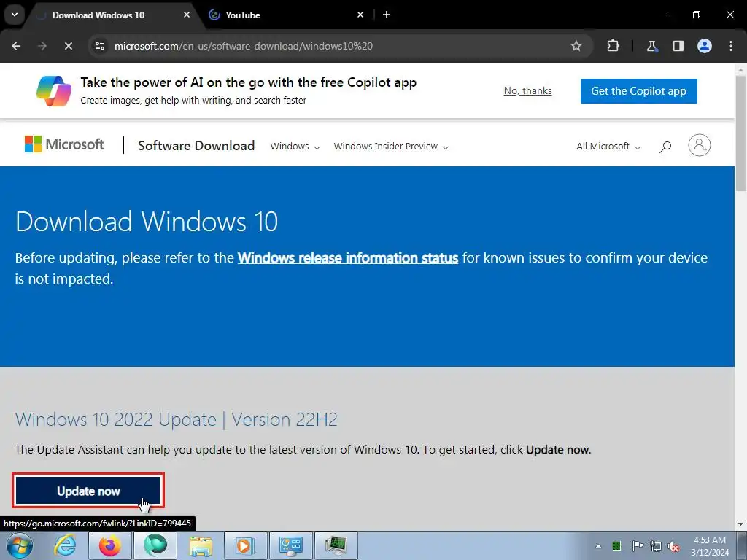Click the scrollbar down arrow

[741, 524]
